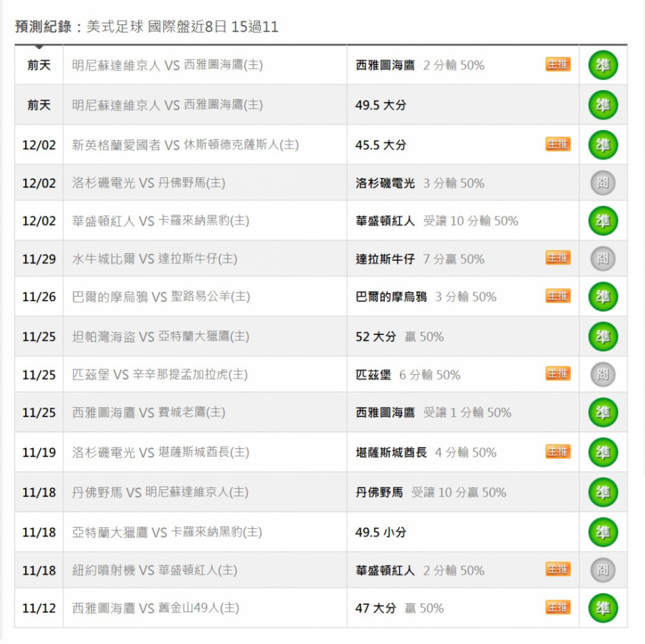Select the matchup 西雅圖海鷹 VS 費城老鷹(主)

(x=148, y=412)
